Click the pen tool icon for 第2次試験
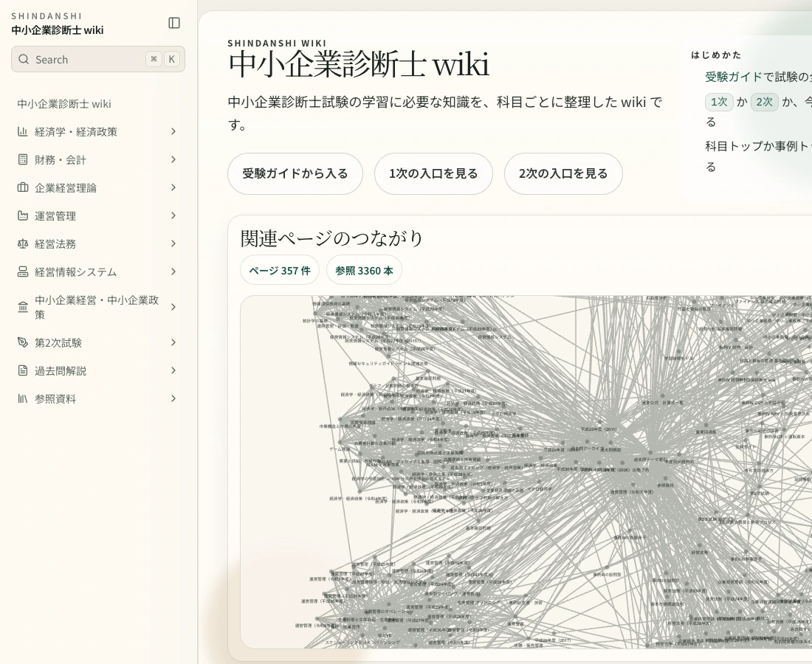812x664 pixels. [23, 342]
